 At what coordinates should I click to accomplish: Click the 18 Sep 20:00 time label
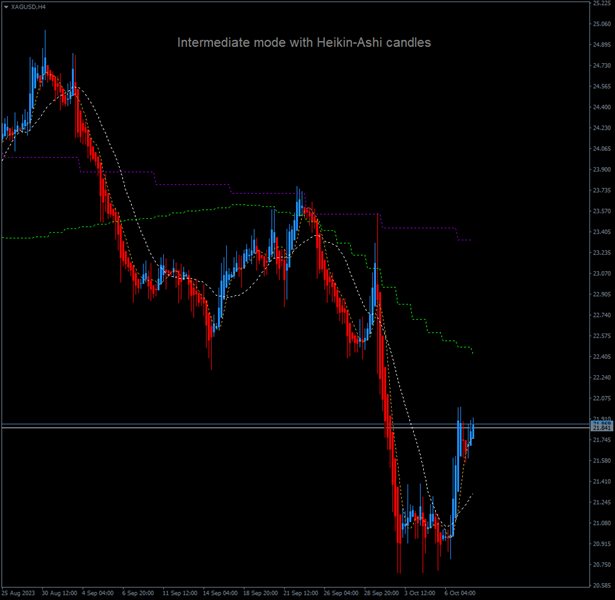(260, 593)
